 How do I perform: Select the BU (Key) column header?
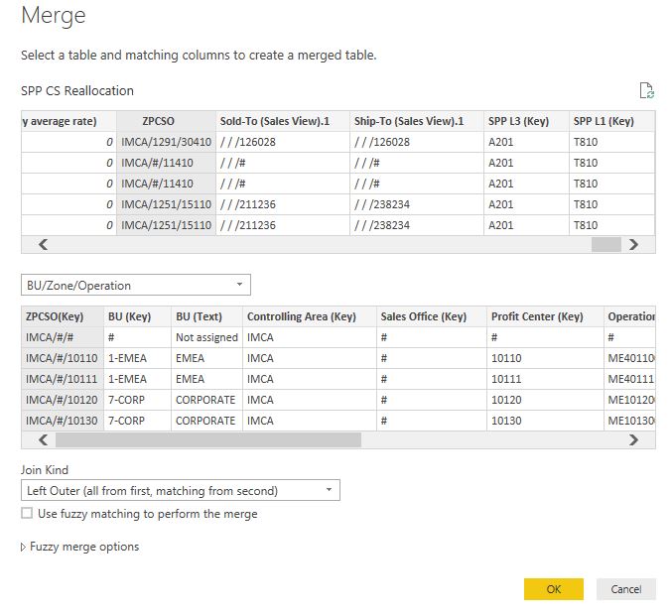click(x=137, y=316)
